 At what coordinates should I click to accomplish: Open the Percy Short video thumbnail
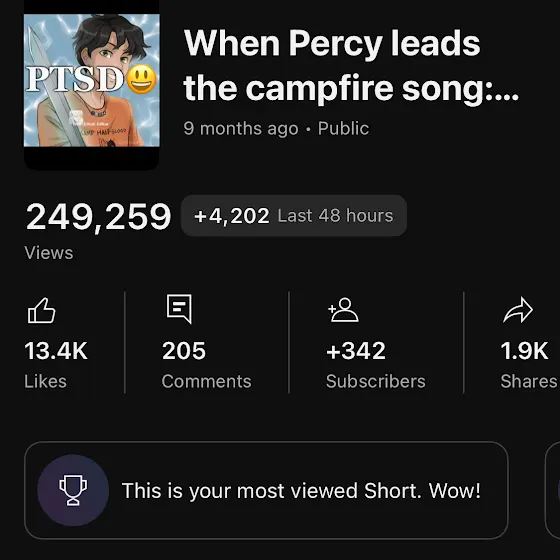coord(91,85)
